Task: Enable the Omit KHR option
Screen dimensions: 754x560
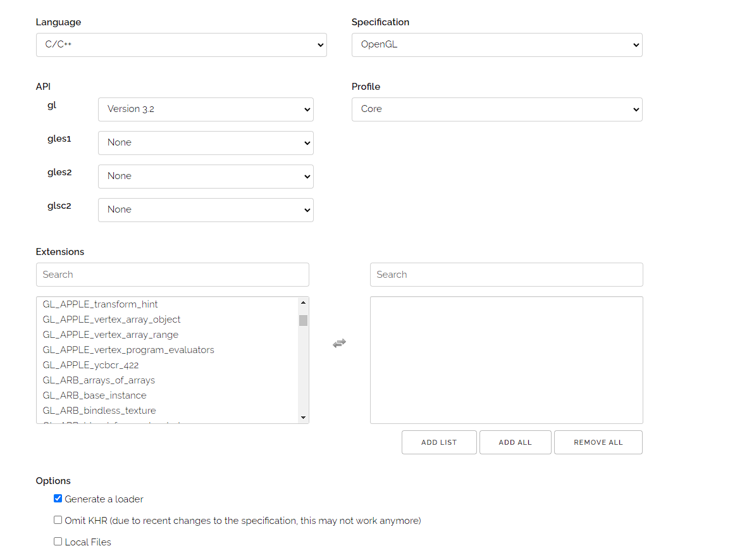Action: tap(58, 520)
